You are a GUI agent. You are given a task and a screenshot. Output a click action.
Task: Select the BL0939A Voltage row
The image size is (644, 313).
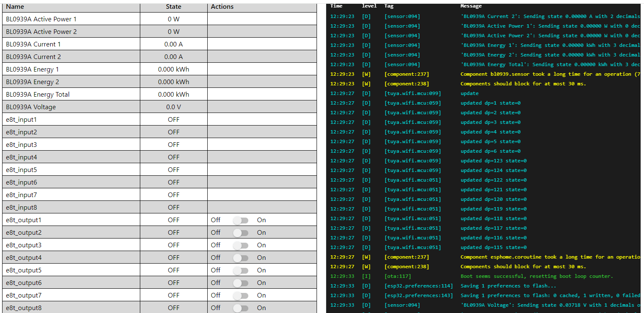(31, 107)
